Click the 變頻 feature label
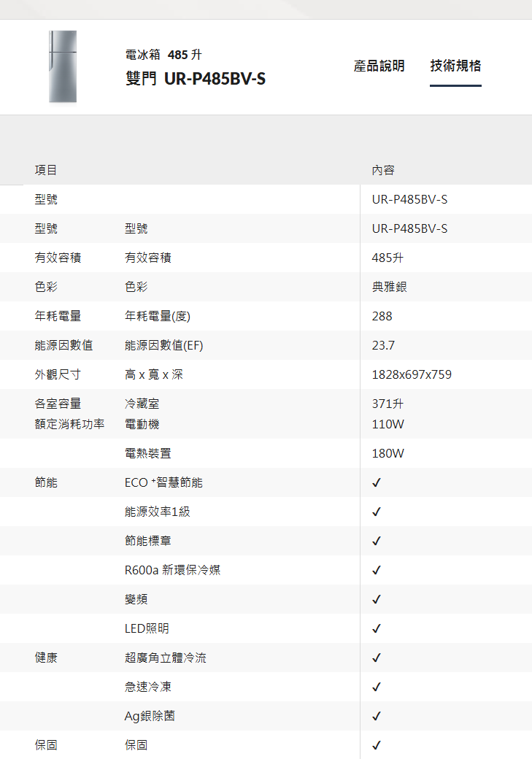This screenshot has width=532, height=759. click(136, 599)
